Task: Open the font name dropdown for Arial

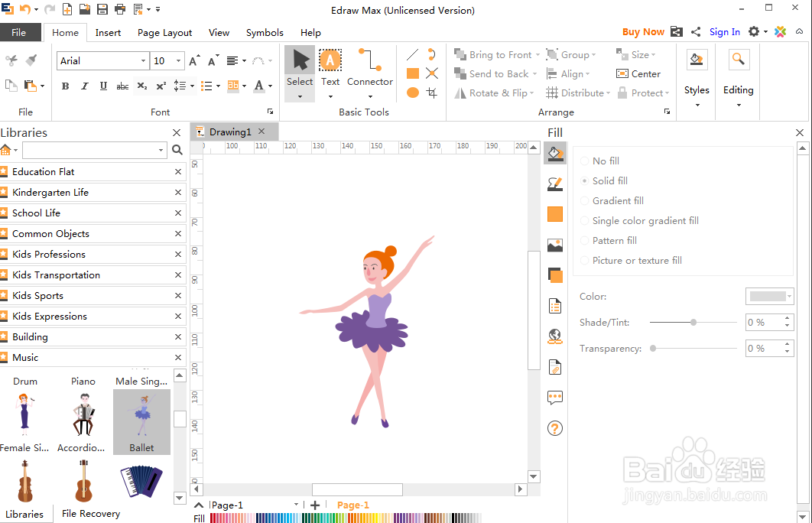Action: [x=143, y=61]
